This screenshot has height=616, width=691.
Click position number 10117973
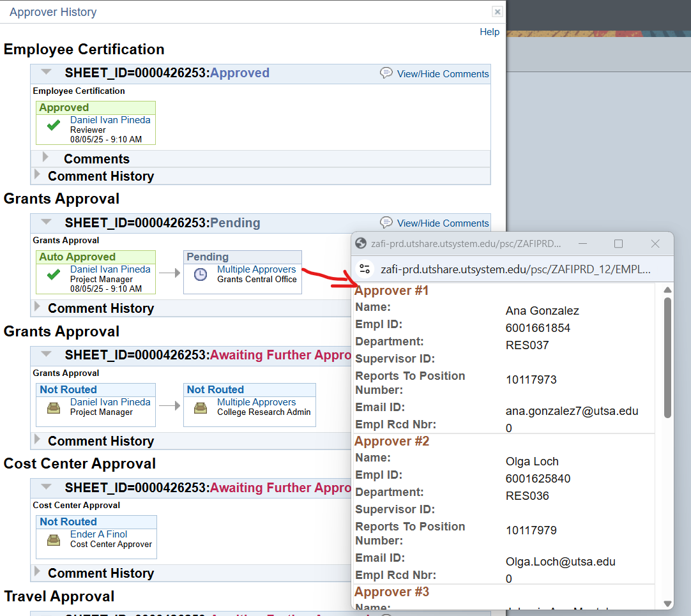pyautogui.click(x=531, y=379)
